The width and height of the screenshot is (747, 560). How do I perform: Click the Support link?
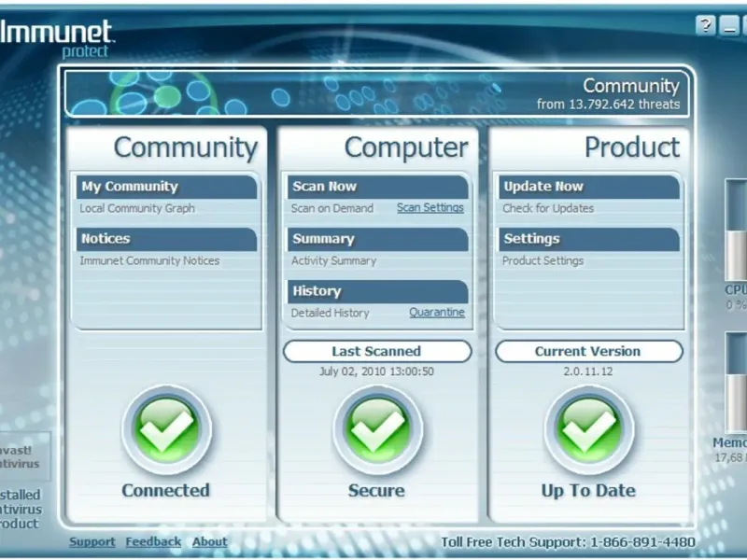point(92,542)
